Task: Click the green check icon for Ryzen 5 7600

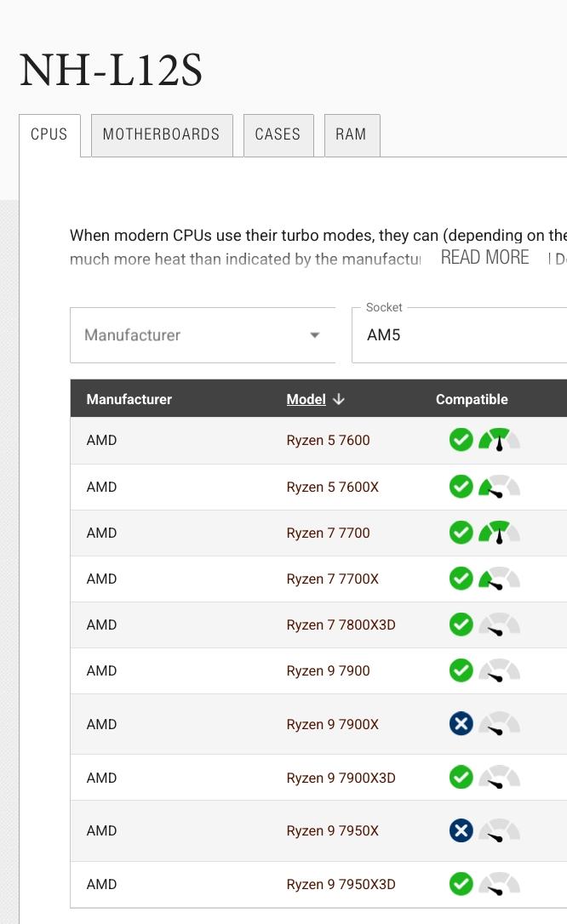Action: [461, 440]
